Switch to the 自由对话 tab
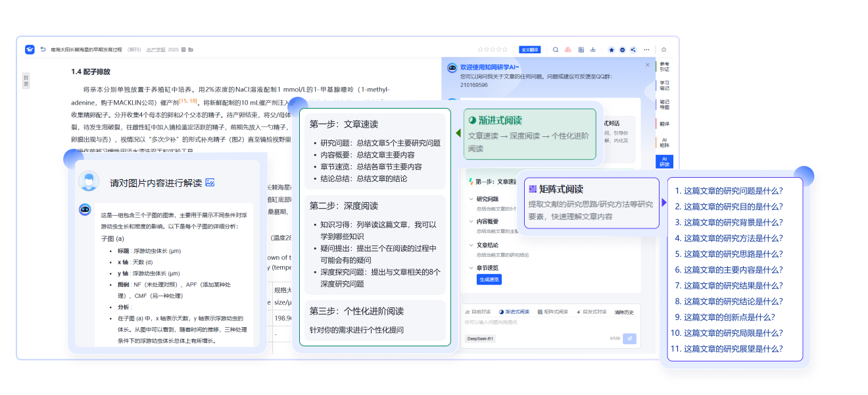 coord(477,312)
